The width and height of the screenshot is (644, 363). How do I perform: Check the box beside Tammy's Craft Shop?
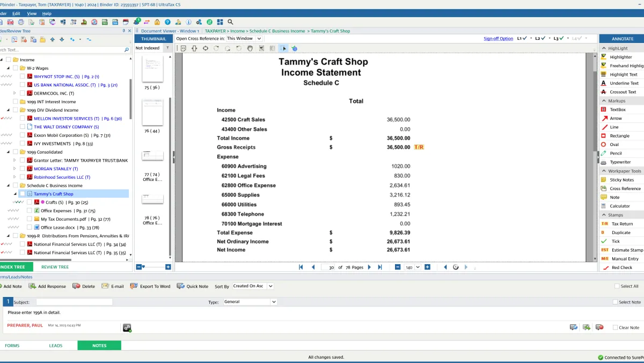tap(22, 194)
